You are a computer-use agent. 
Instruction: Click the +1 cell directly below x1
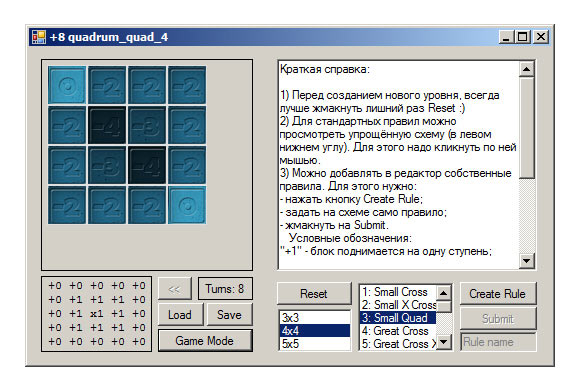(x=97, y=328)
